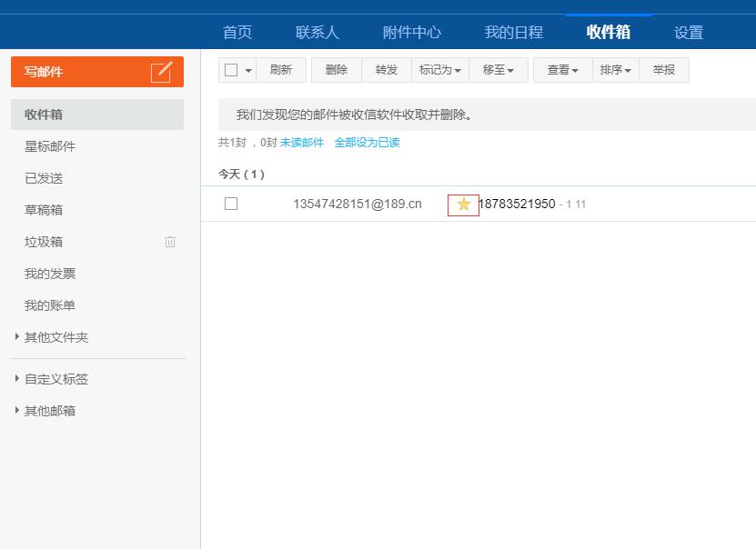Open the select-all dropdown arrow
This screenshot has width=756, height=549.
[x=248, y=71]
